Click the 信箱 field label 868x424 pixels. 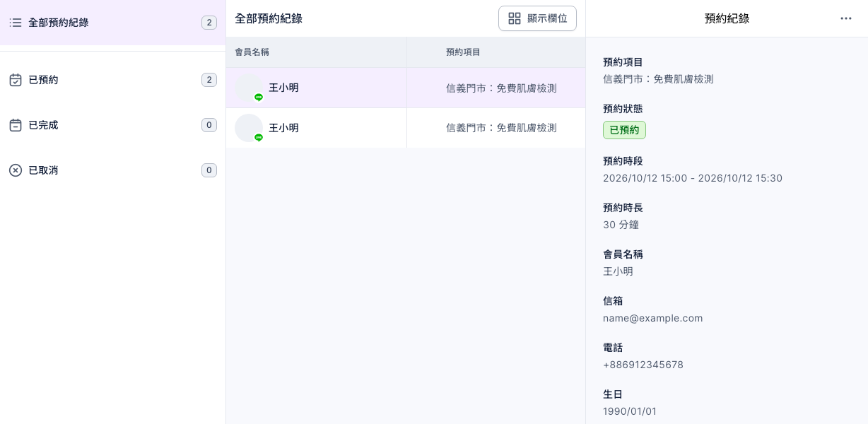click(613, 301)
